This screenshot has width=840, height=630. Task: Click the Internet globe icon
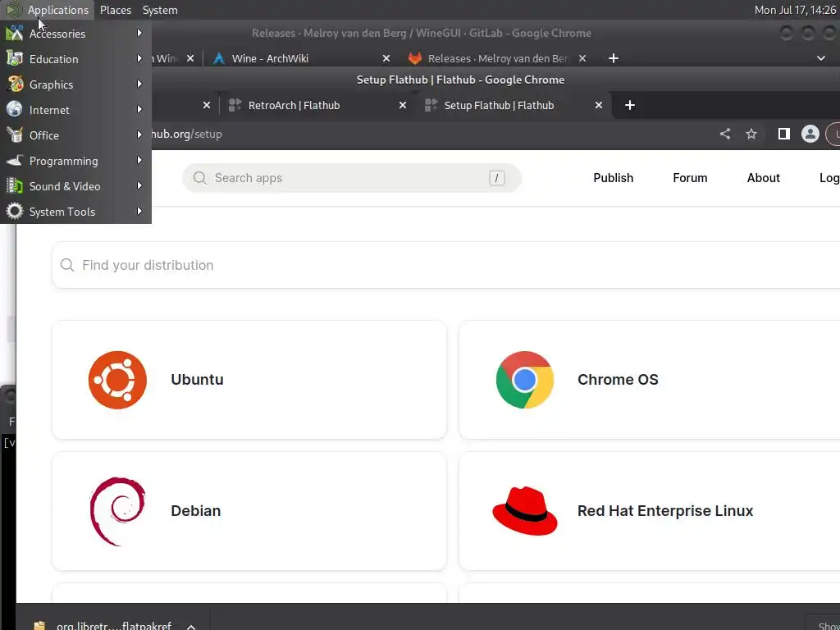pyautogui.click(x=15, y=109)
